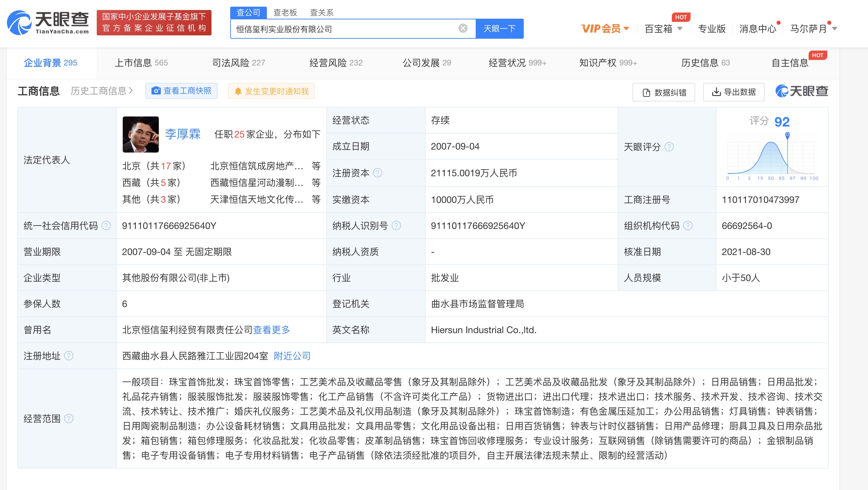Click bell icon 发生变更时通知我 button
868x490 pixels.
(272, 91)
